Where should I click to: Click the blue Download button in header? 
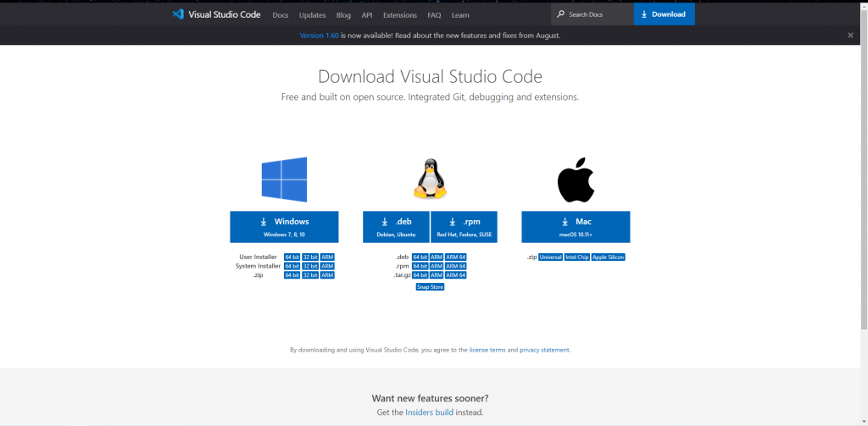click(665, 14)
